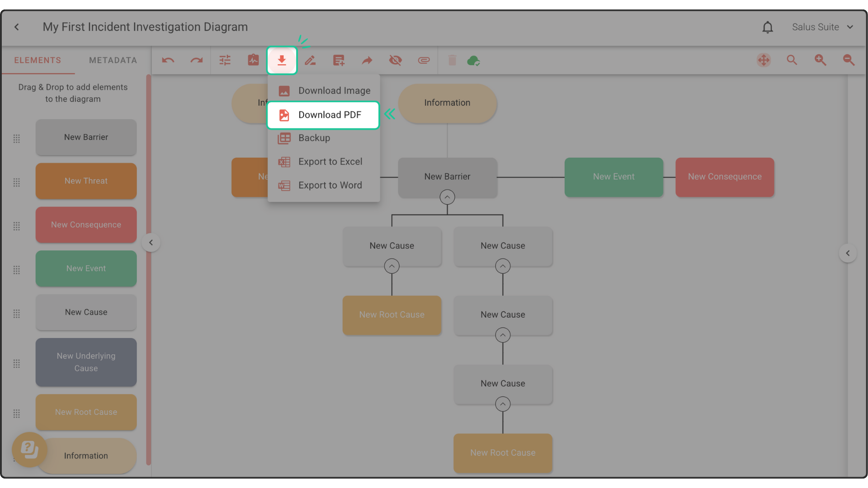Screen dimensions: 868x488
Task: Collapse the left elements panel arrow
Action: (x=151, y=243)
